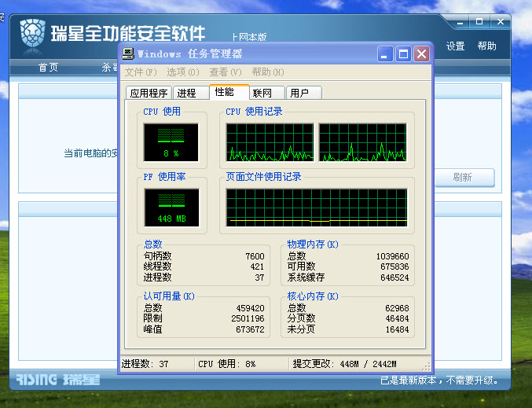The image size is (532, 408).
Task: Go to the 首页 tab in Rising
Action: [48, 67]
